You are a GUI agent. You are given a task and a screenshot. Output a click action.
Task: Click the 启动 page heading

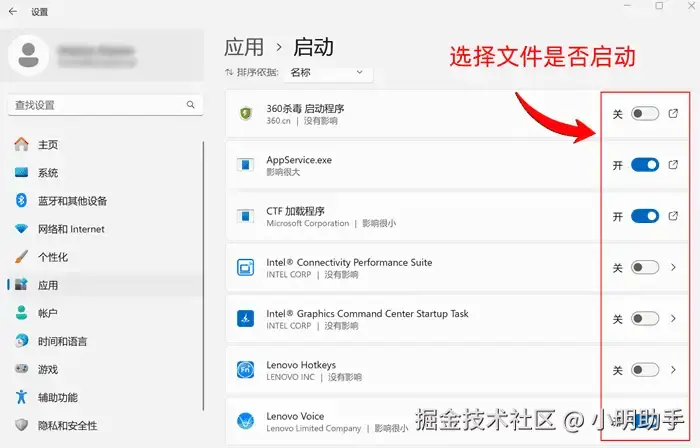pos(313,47)
